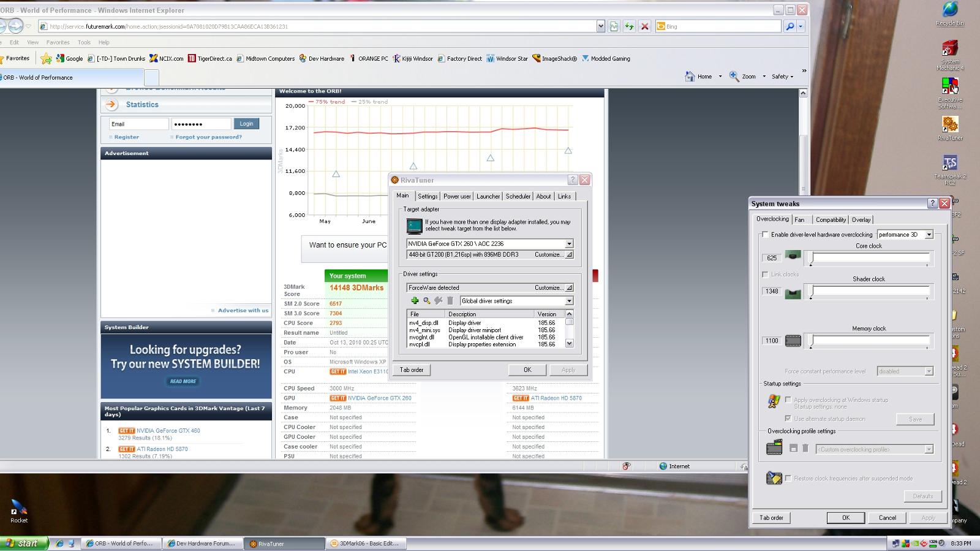Click the delete overclocking profile trash icon

[805, 449]
